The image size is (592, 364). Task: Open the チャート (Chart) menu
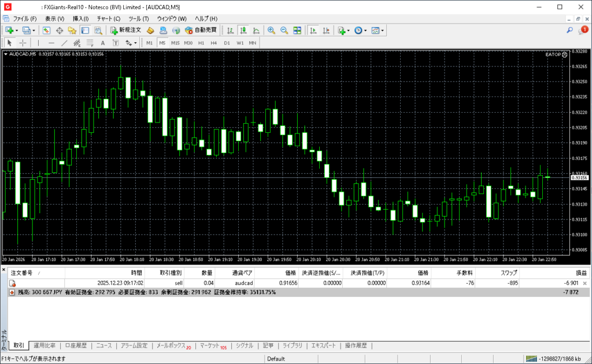(x=108, y=18)
